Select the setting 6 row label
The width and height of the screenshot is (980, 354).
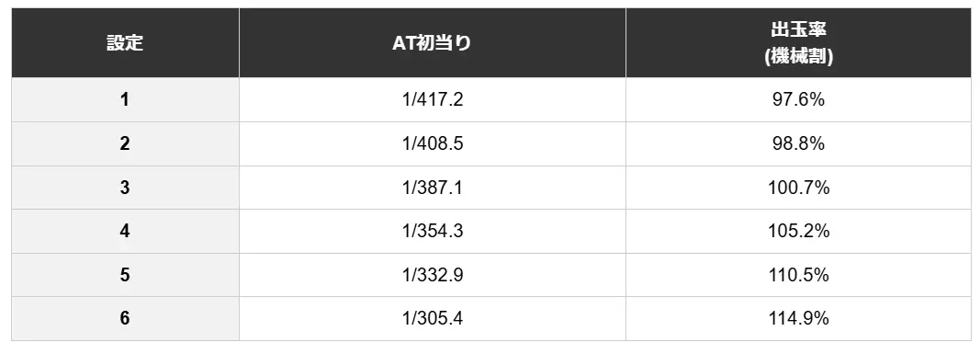[125, 319]
